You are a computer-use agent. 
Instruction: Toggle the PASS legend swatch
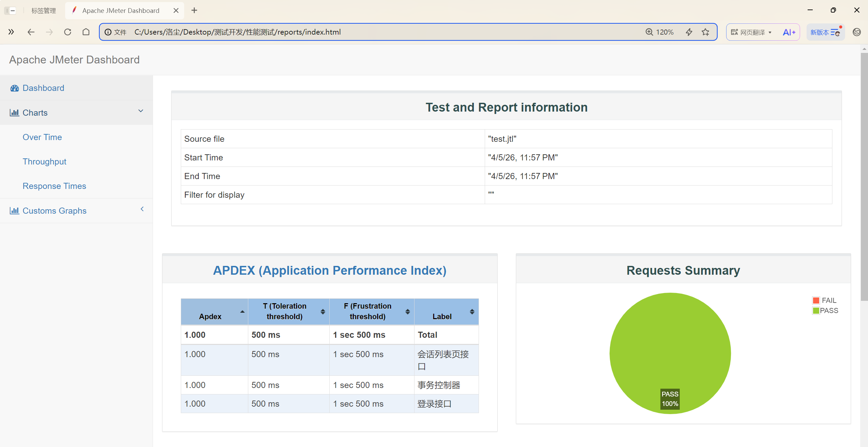point(816,311)
